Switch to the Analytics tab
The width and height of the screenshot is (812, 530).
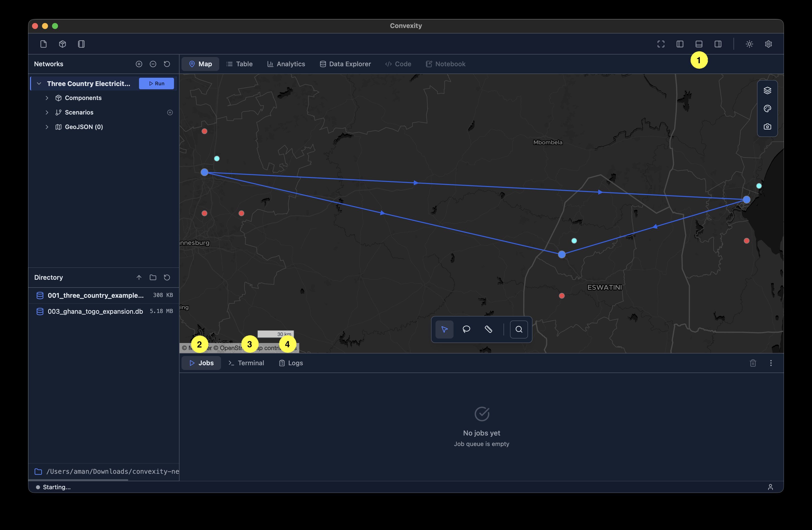click(286, 64)
